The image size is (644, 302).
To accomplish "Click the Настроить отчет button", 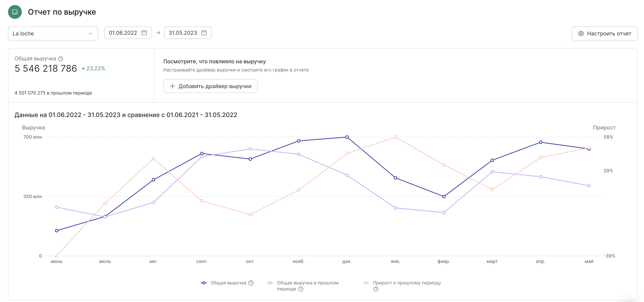I will 604,33.
